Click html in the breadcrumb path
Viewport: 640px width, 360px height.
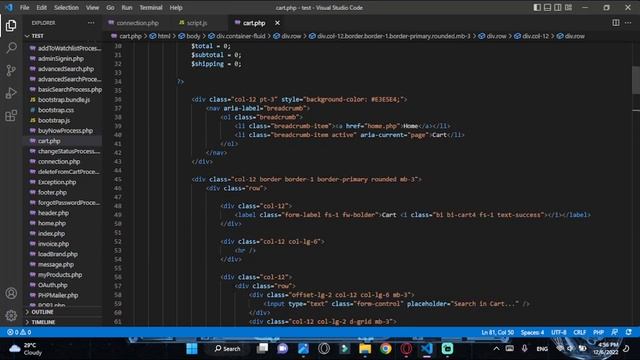(x=164, y=36)
